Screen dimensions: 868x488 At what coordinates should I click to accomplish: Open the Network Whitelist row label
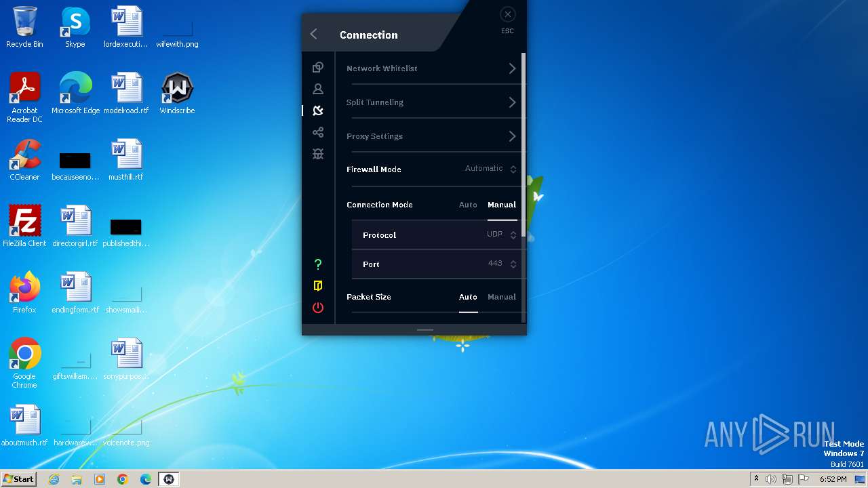coord(382,68)
